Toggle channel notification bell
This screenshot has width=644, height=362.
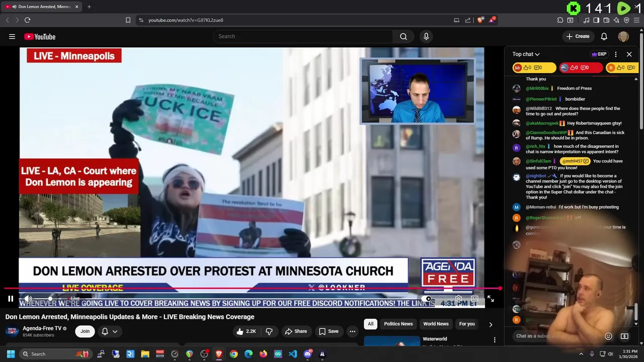[x=105, y=331]
